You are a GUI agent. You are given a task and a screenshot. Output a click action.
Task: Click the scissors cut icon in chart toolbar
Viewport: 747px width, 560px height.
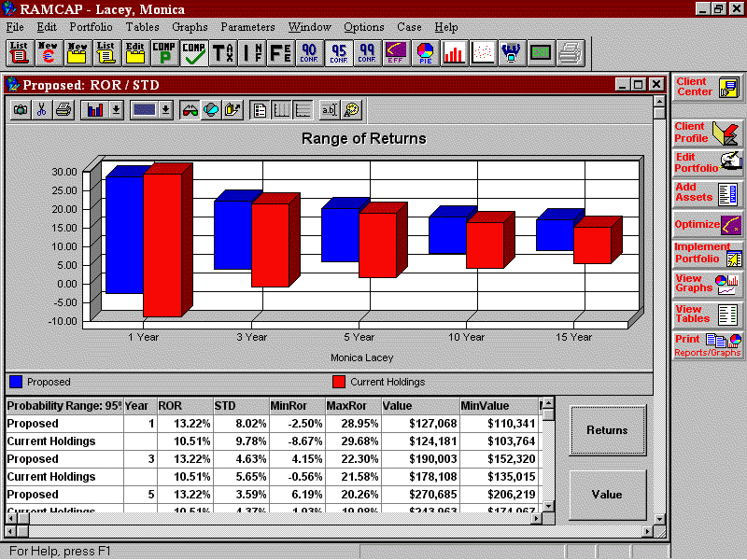point(41,110)
